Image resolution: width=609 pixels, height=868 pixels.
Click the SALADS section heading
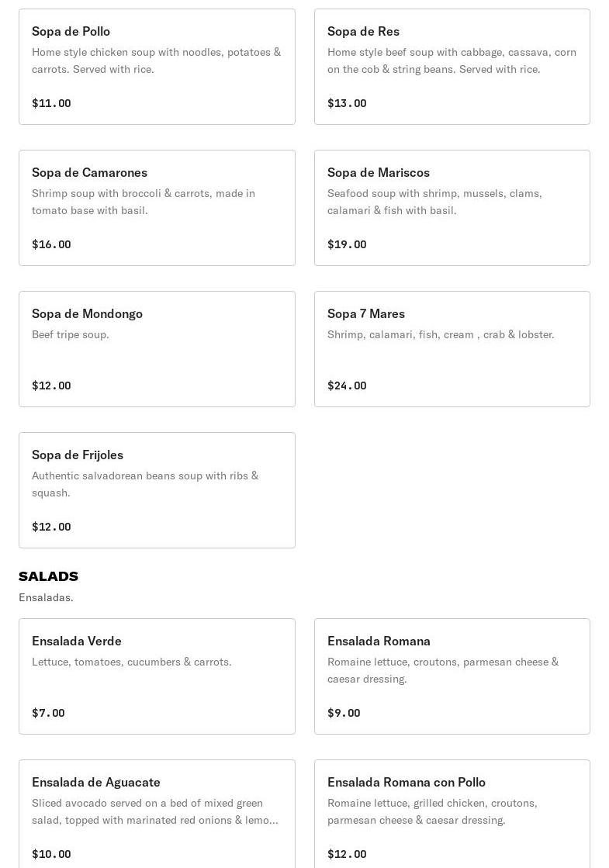point(48,576)
